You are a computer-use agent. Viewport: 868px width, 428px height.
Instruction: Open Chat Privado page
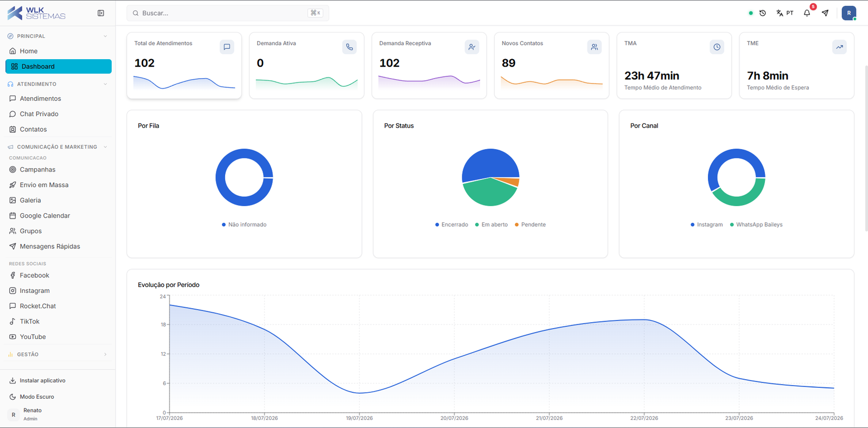click(59, 114)
